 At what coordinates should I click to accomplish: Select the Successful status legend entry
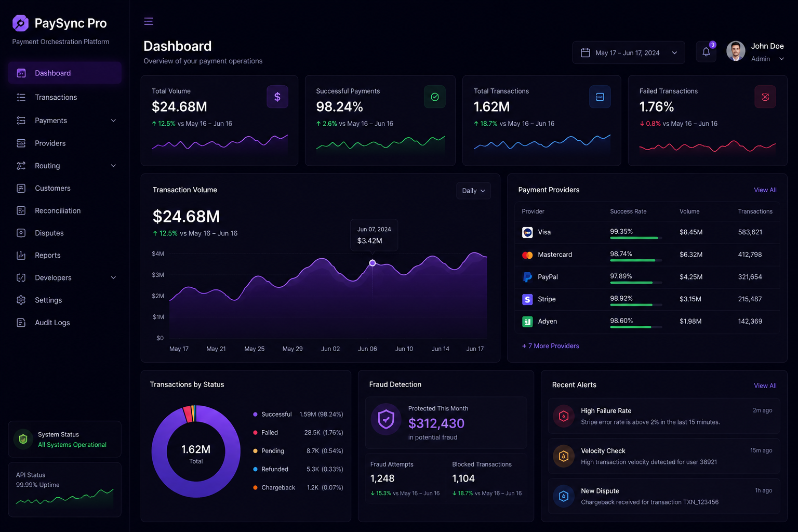(x=298, y=414)
